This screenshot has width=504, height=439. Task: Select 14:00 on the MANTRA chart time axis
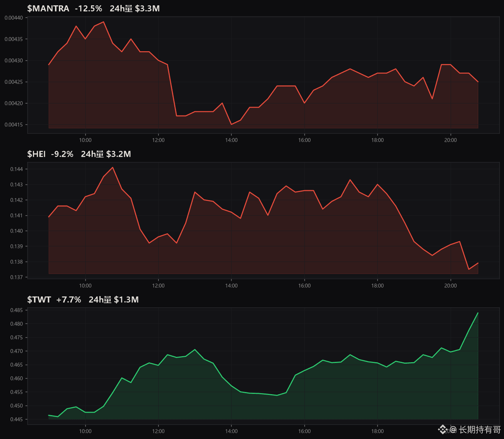point(232,140)
